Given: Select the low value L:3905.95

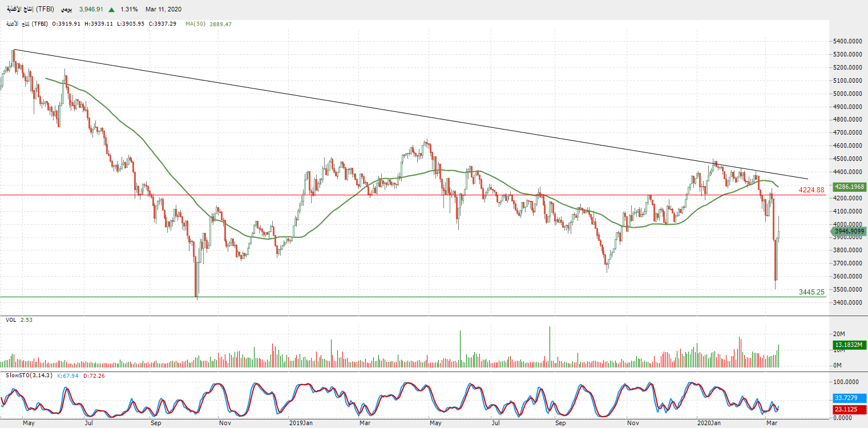Looking at the screenshot, I should (x=131, y=24).
